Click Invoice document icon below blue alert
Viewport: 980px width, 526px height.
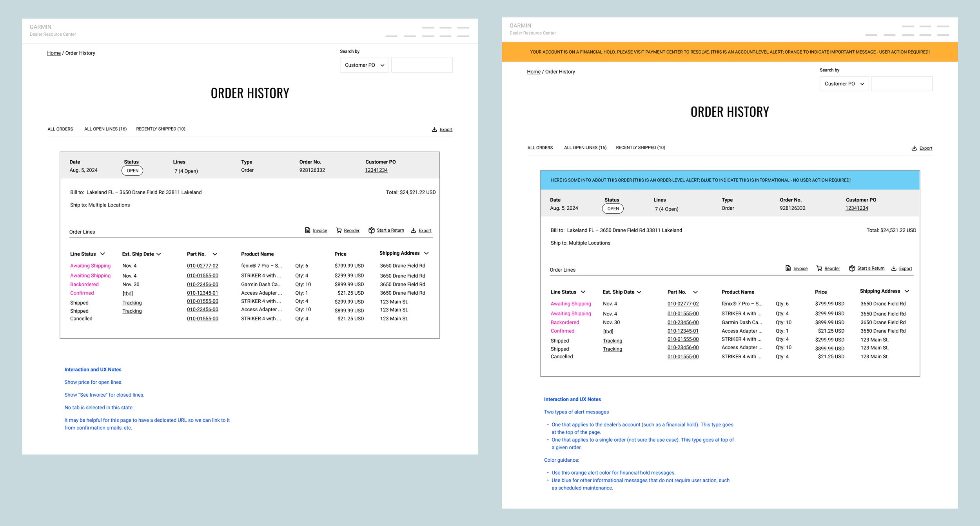point(788,268)
